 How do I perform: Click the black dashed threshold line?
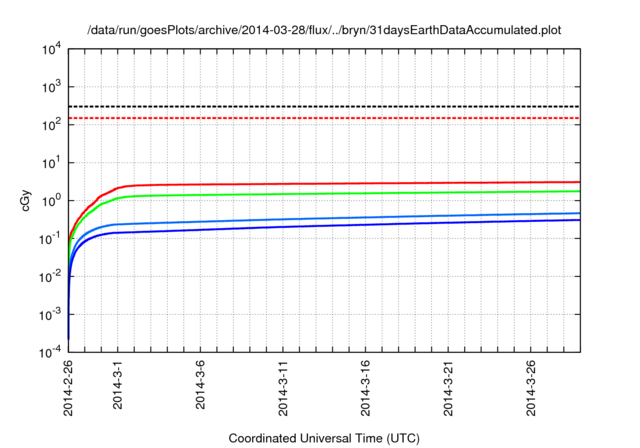324,106
